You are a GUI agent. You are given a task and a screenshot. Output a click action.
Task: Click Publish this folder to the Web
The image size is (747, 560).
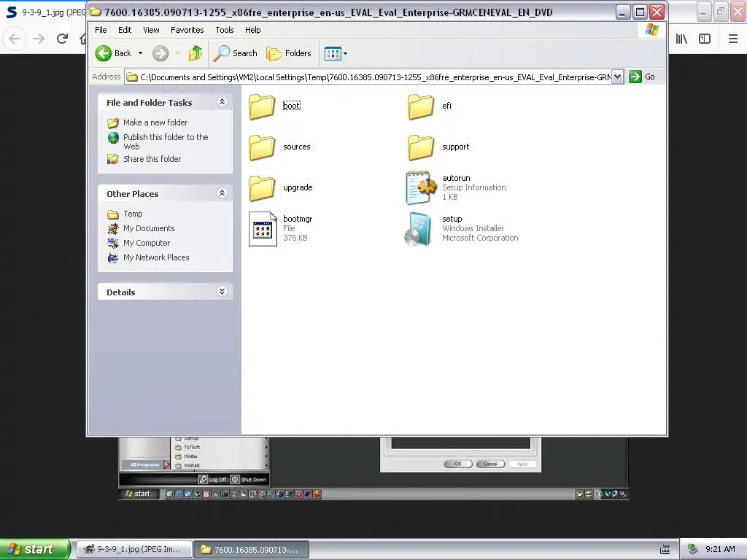coord(166,142)
